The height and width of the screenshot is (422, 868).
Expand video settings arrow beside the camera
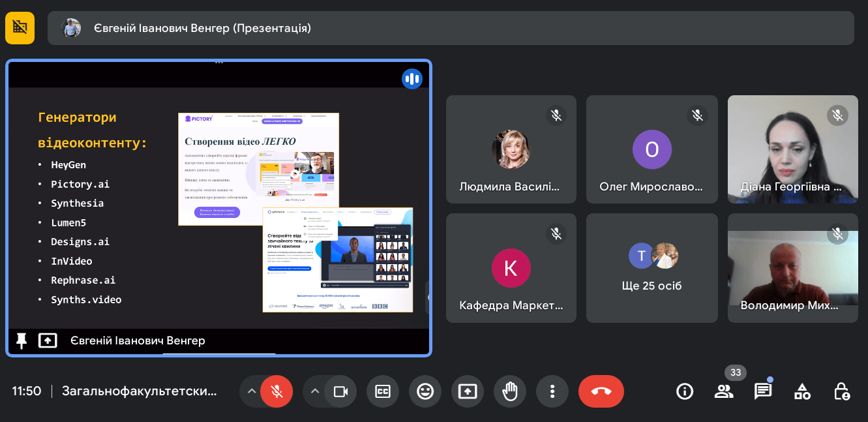coord(315,391)
